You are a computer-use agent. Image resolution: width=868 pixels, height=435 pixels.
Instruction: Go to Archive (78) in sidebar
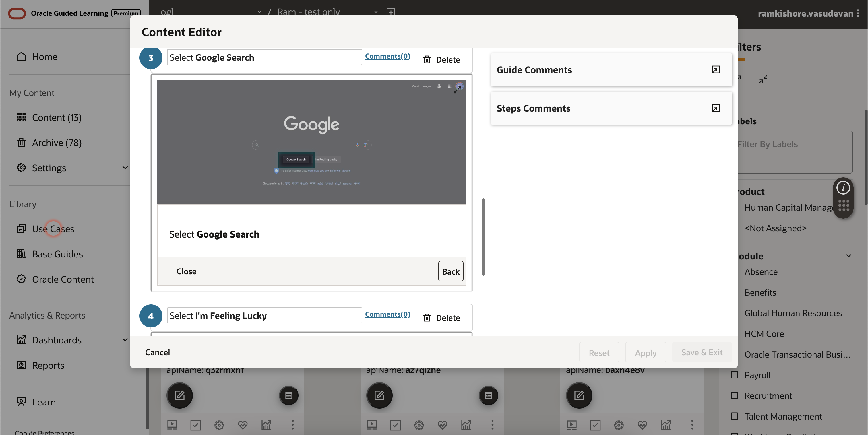coord(57,143)
